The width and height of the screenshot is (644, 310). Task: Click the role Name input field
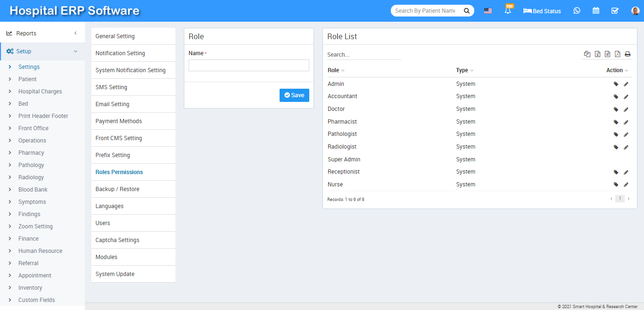[248, 66]
